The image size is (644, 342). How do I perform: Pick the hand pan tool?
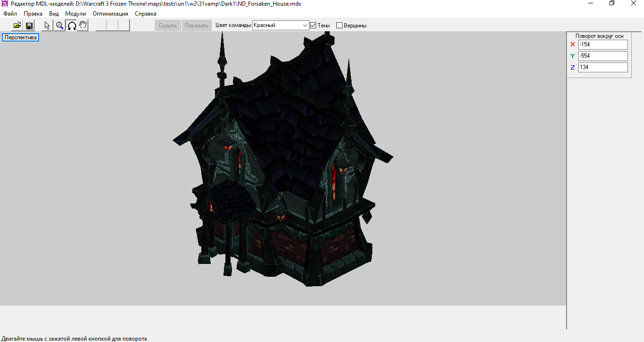[x=83, y=26]
